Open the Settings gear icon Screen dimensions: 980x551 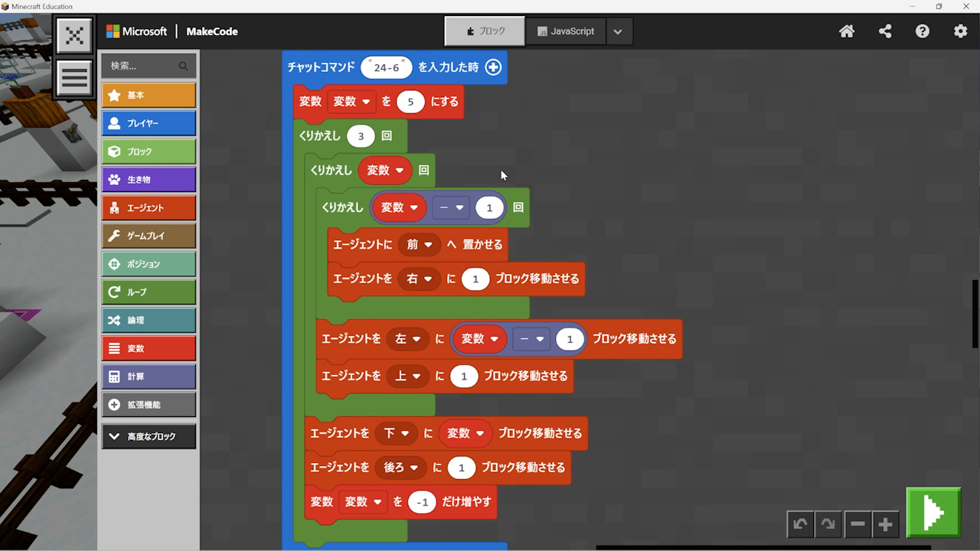960,31
